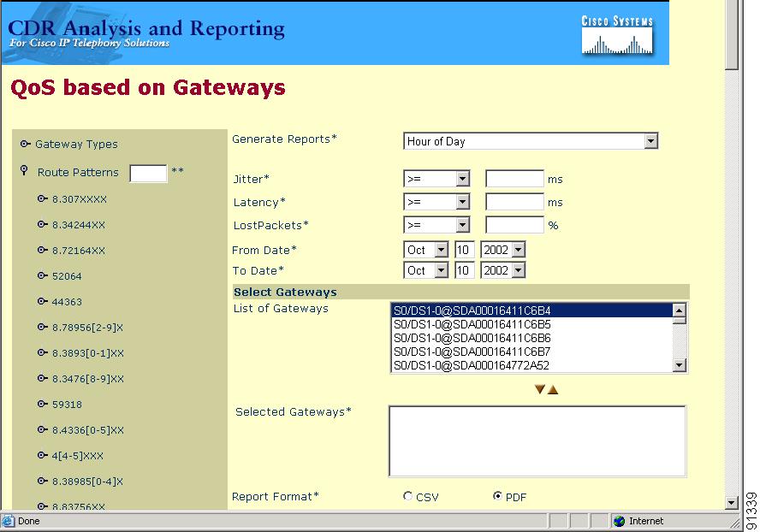Open the Route Patterns link
The width and height of the screenshot is (760, 532).
tap(78, 173)
